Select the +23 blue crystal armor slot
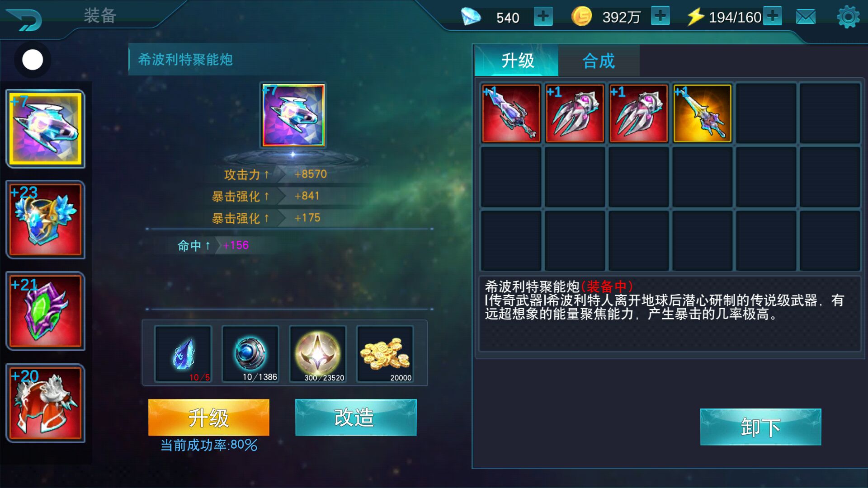This screenshot has width=868, height=488. [45, 220]
